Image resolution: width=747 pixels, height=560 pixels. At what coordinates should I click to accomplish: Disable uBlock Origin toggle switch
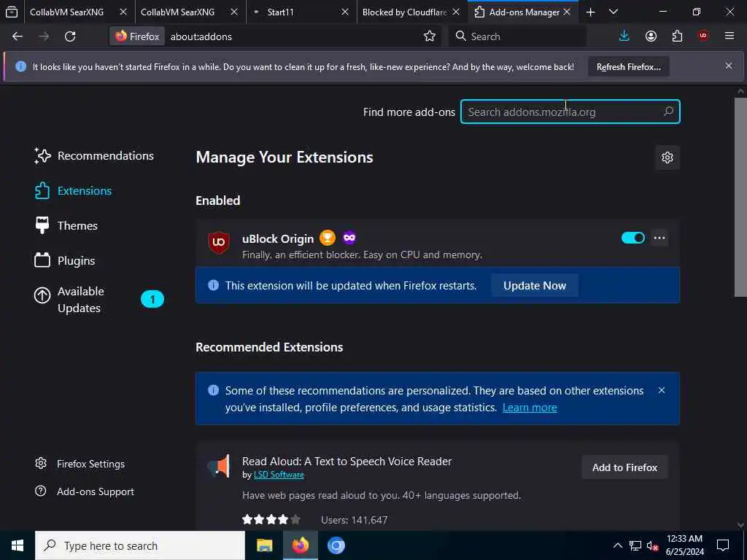[632, 238]
